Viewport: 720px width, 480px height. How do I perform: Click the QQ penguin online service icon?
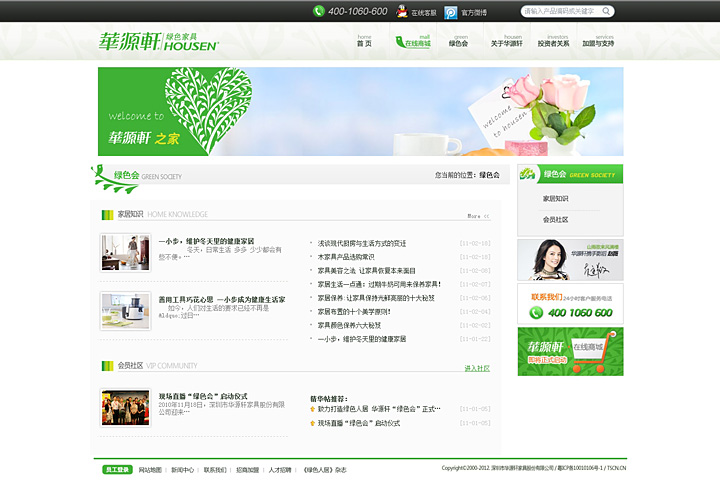click(402, 12)
